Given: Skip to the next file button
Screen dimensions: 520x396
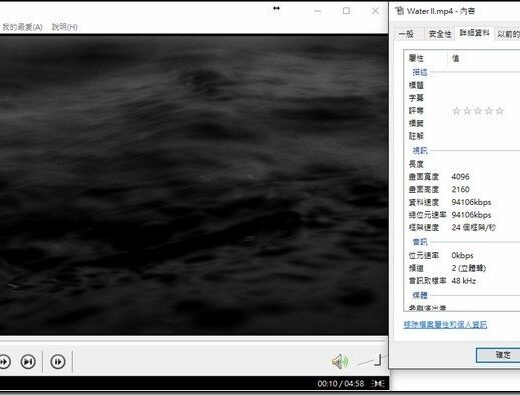Looking at the screenshot, I should tap(28, 362).
